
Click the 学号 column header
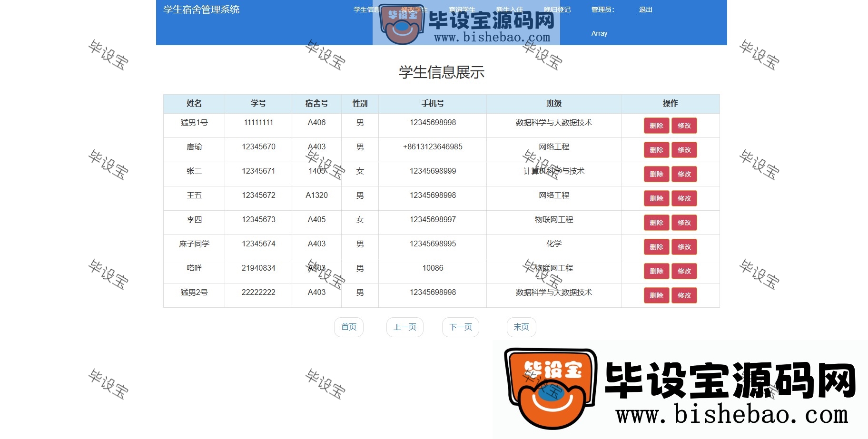point(258,103)
